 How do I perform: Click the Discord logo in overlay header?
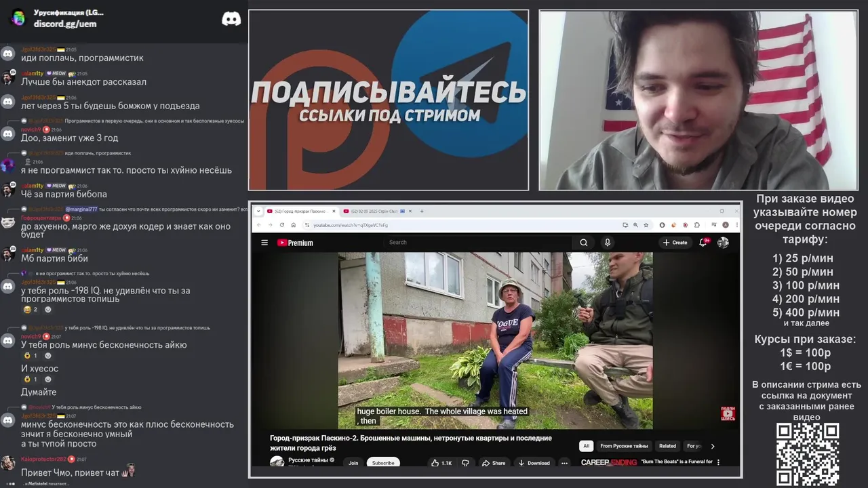click(231, 19)
